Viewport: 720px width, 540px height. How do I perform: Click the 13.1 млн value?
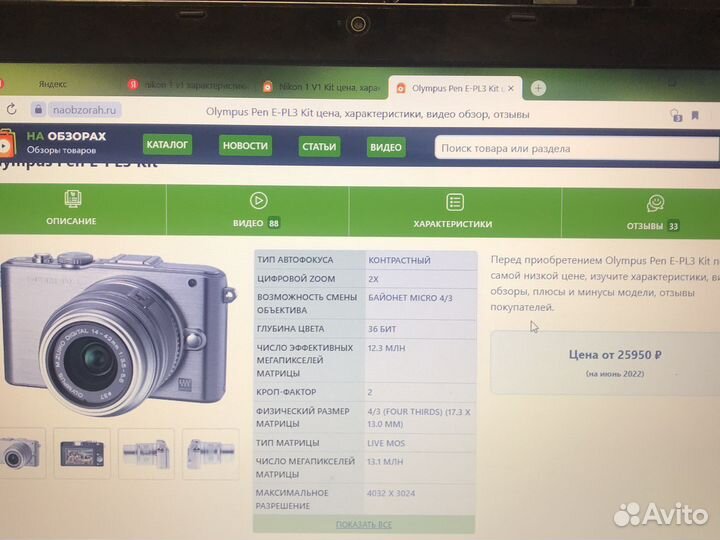[385, 461]
